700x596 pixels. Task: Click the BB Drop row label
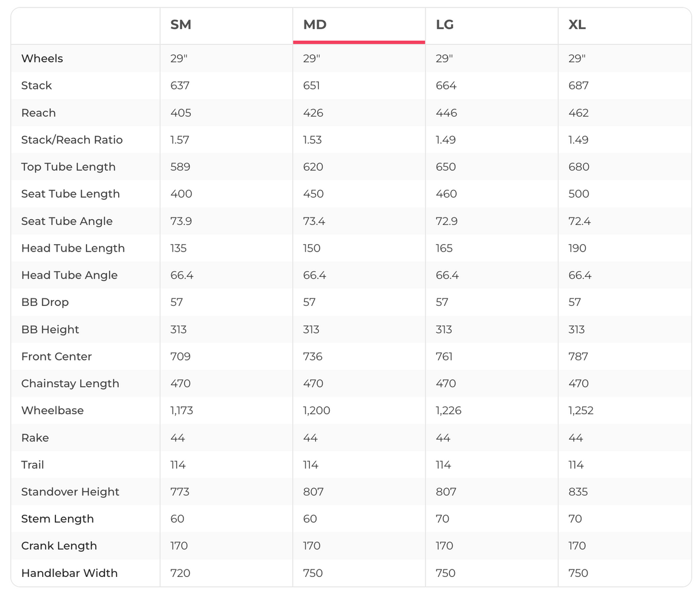45,302
